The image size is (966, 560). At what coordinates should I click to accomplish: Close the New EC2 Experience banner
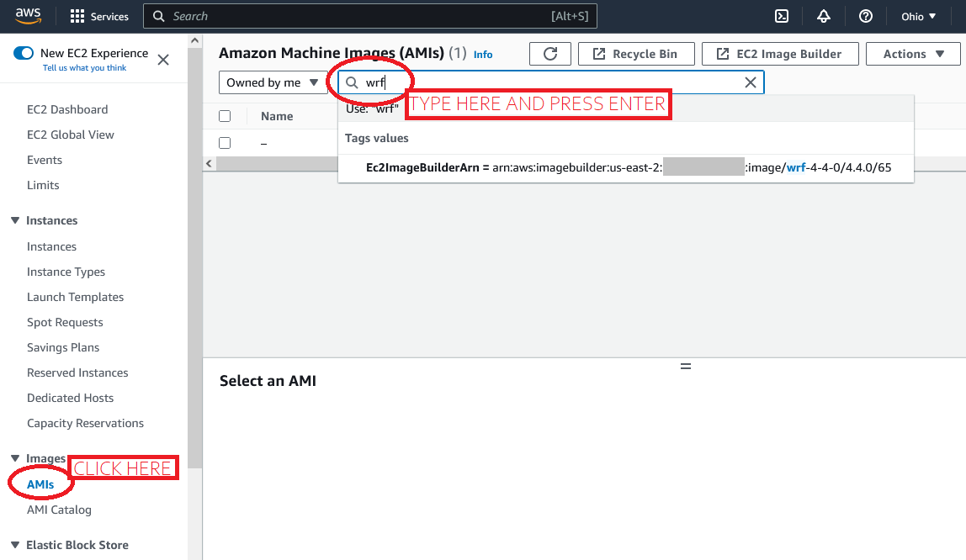(x=163, y=60)
